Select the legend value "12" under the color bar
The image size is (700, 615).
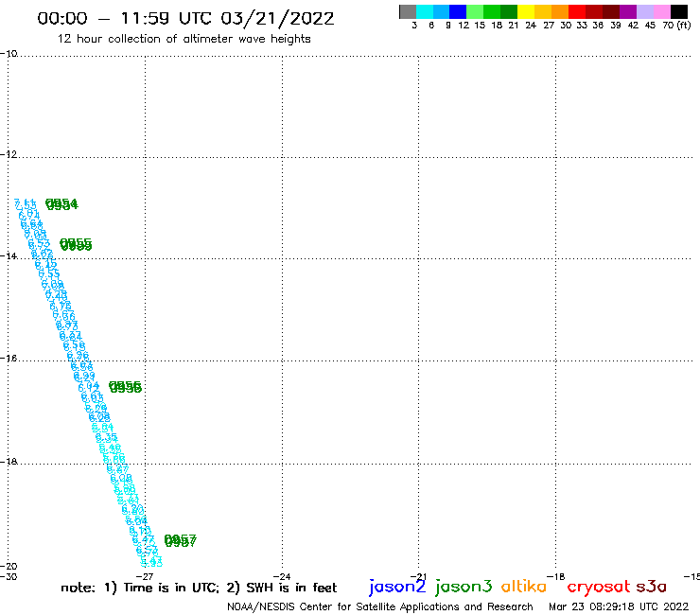464,26
